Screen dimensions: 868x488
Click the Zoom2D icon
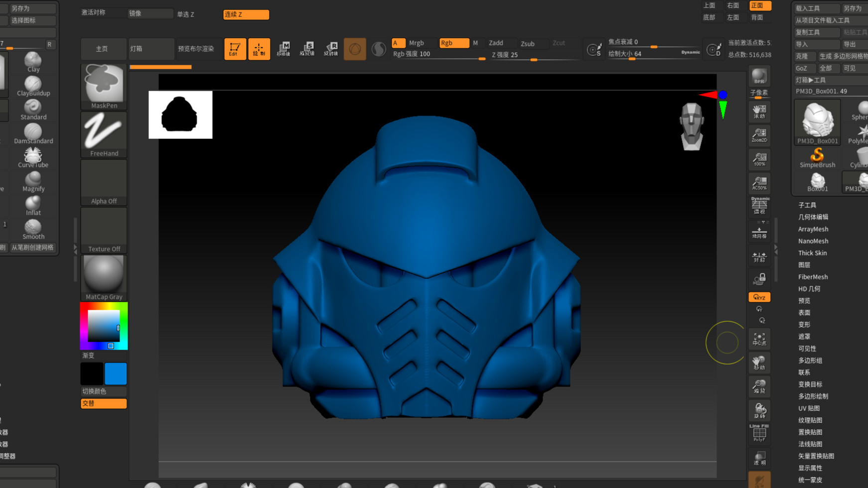pos(759,135)
